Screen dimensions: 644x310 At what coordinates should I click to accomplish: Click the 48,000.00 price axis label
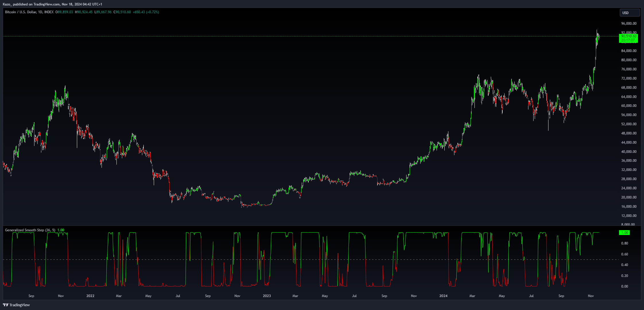tap(629, 133)
